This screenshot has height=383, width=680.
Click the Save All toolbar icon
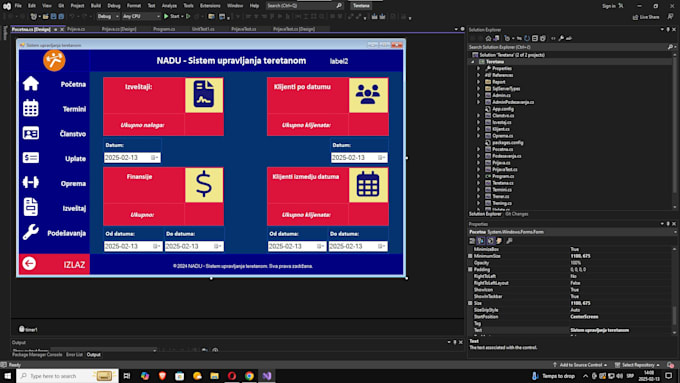[x=61, y=16]
